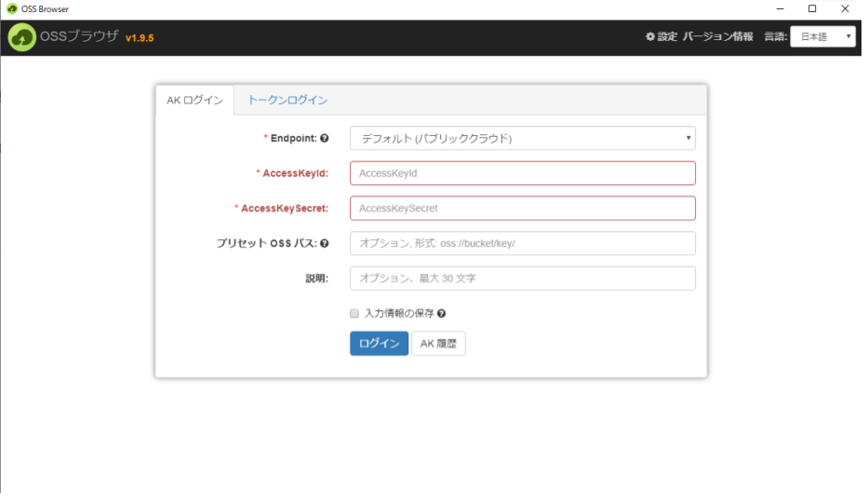
Task: Click the v1.9.5 version label
Action: 140,38
